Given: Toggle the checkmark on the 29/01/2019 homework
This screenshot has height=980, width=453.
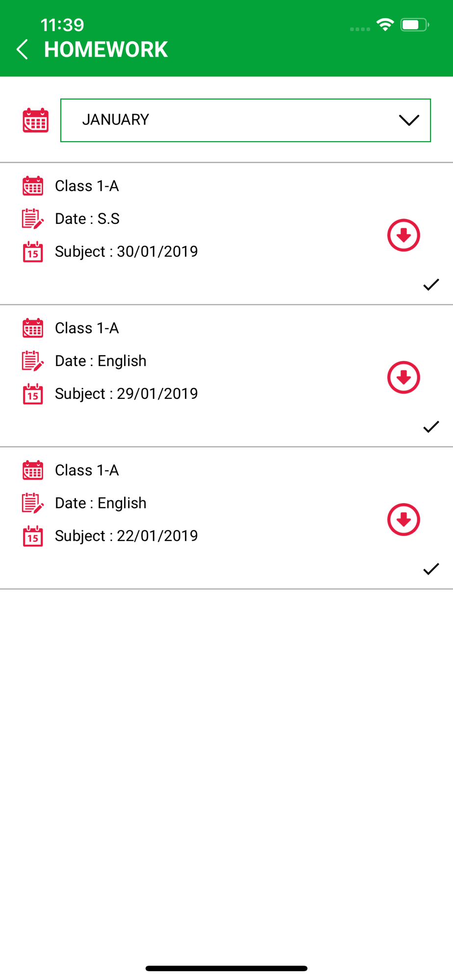Looking at the screenshot, I should 431,427.
